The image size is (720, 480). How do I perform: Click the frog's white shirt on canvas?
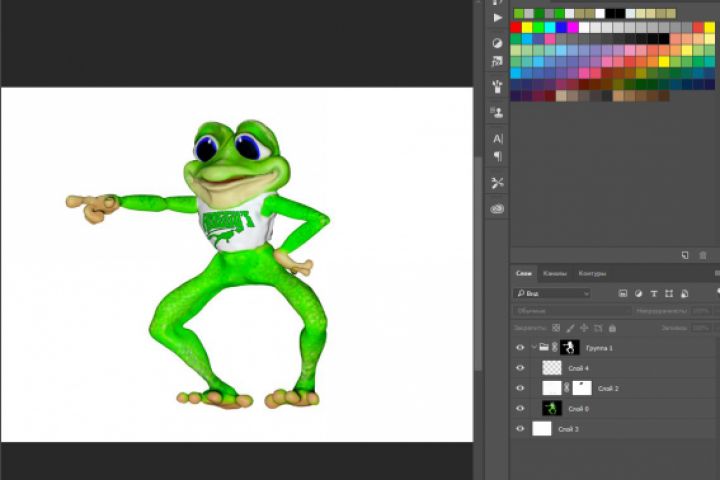coord(236,225)
